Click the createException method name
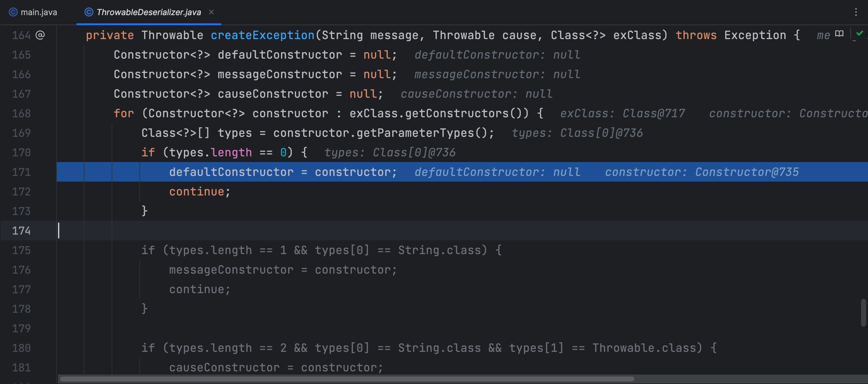868x384 pixels. point(262,35)
